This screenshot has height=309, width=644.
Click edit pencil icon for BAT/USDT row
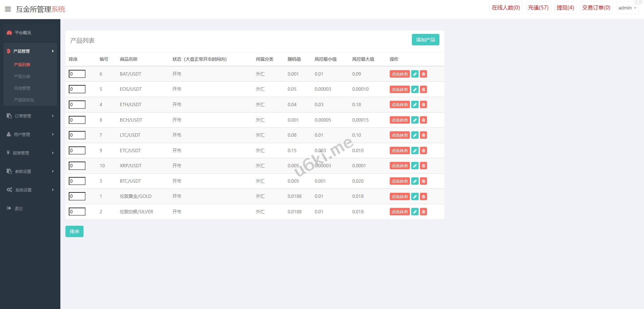415,74
